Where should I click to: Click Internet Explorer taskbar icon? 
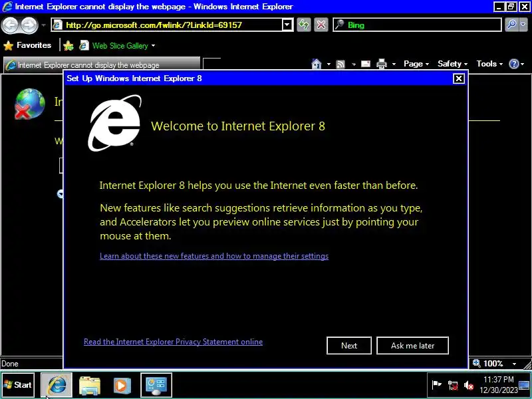(57, 385)
